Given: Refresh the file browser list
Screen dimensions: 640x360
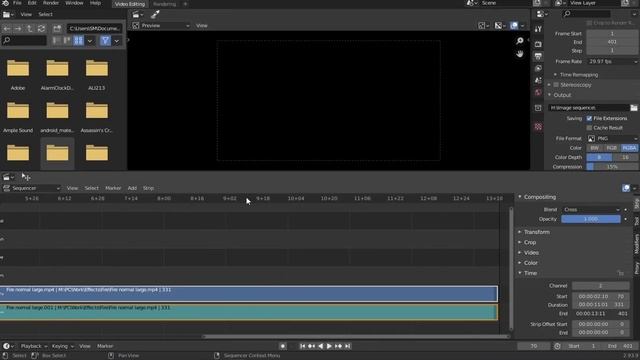Looking at the screenshot, I should click(41, 29).
